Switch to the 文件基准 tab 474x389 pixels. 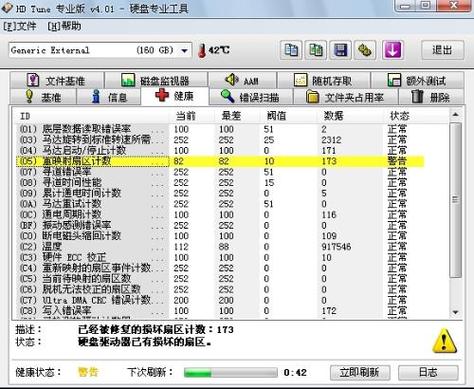click(57, 80)
